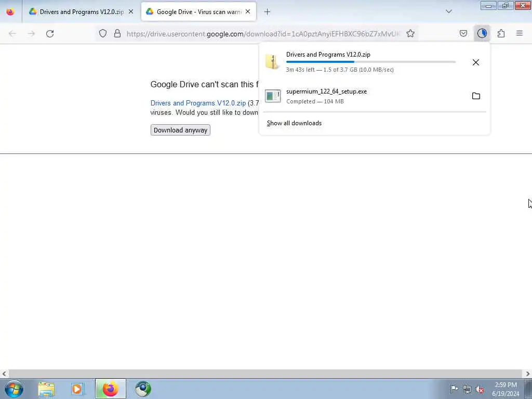View site security padlock info
The image size is (532, 399).
pyautogui.click(x=117, y=33)
